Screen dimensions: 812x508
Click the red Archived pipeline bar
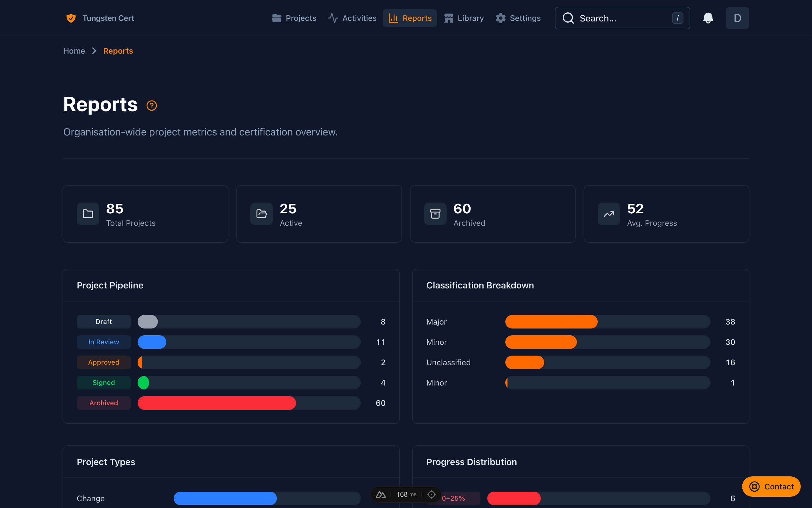217,403
